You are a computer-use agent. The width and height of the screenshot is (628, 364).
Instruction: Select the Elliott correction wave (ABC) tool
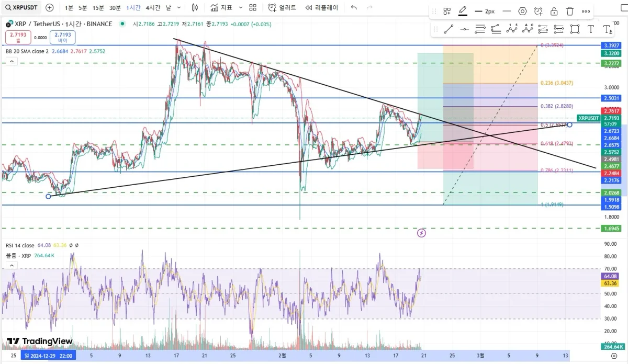click(x=527, y=29)
